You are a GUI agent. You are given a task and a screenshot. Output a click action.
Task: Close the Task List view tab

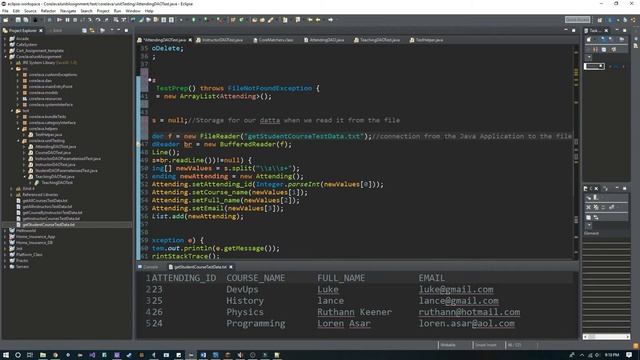606,31
